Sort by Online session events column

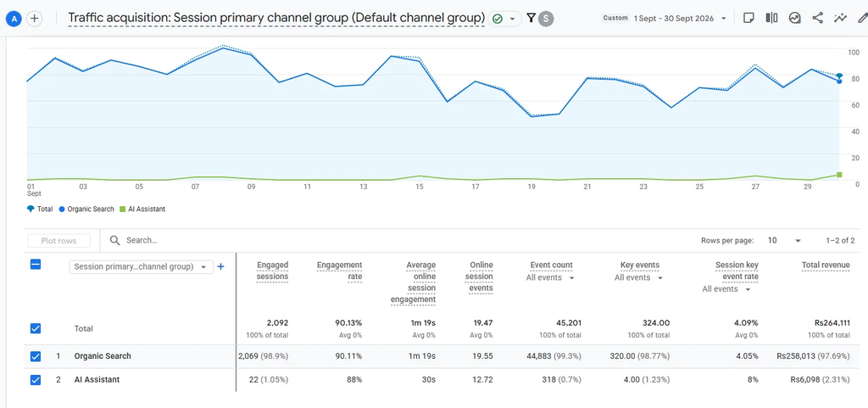480,277
